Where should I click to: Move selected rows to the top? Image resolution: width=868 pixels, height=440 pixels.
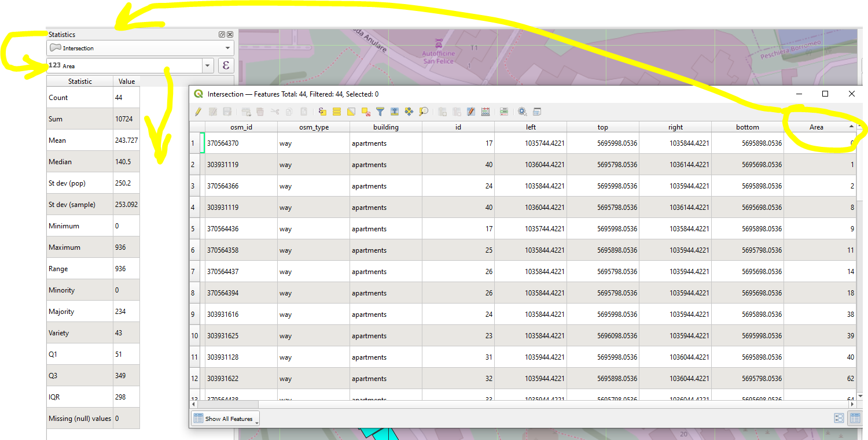[394, 112]
